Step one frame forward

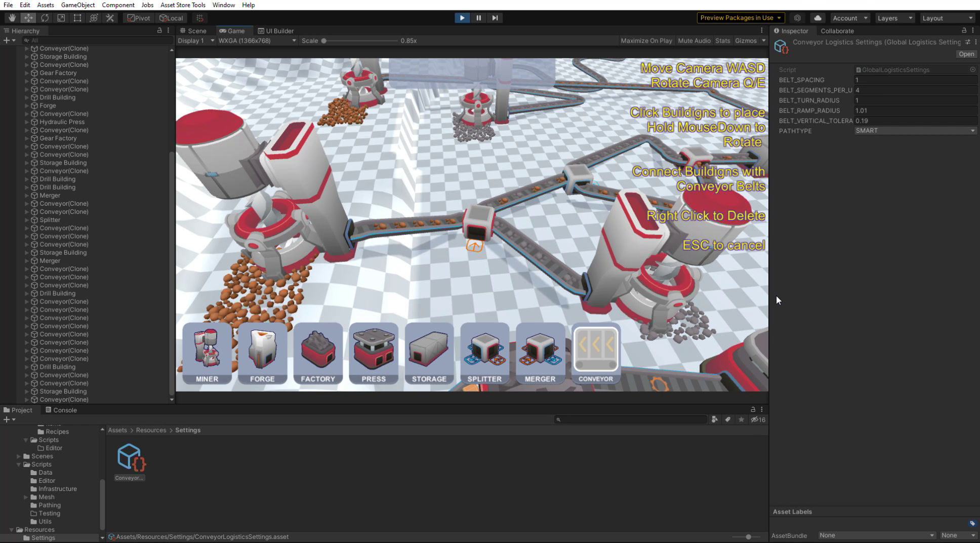click(495, 18)
